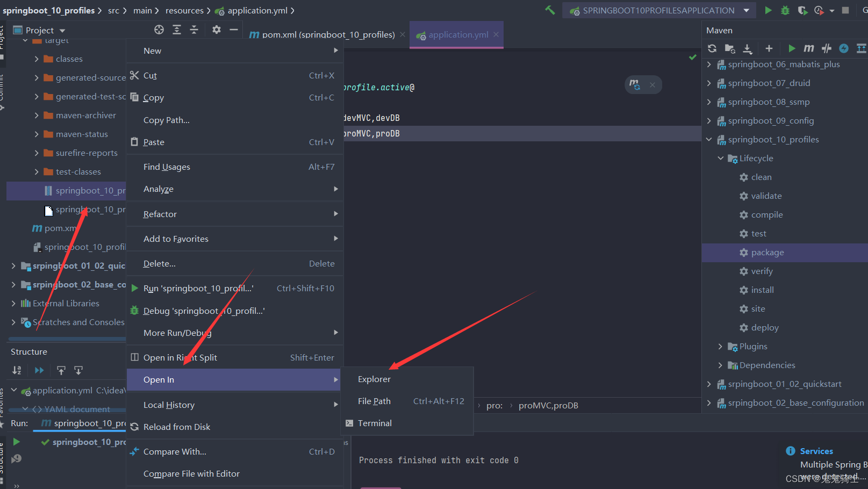This screenshot has width=868, height=489.
Task: Add Maven project with plus icon
Action: [x=769, y=48]
